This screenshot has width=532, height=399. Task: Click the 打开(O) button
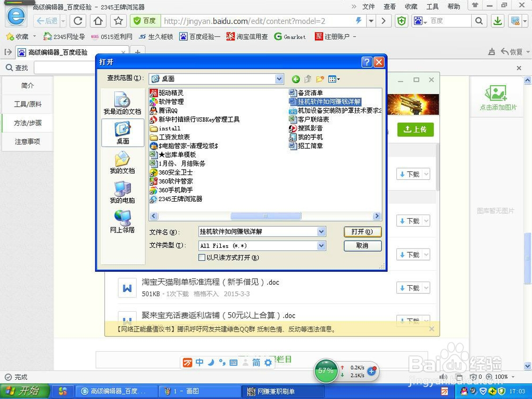362,232
